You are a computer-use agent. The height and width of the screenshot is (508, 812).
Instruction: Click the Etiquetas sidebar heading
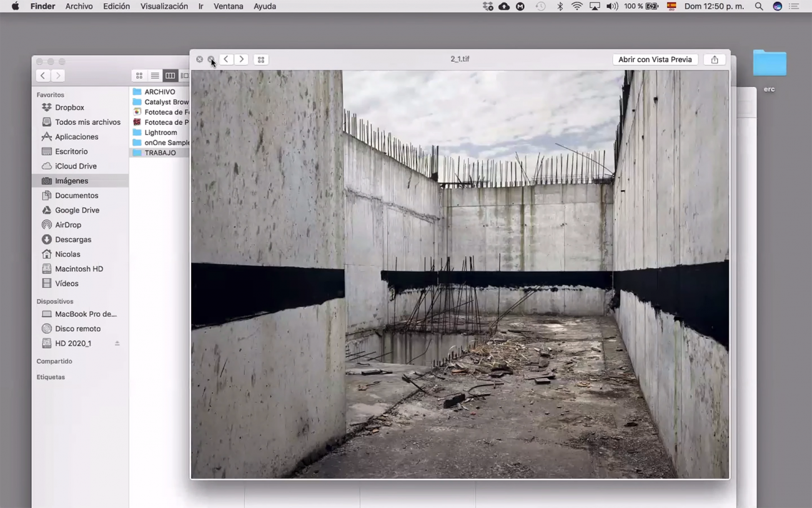51,377
